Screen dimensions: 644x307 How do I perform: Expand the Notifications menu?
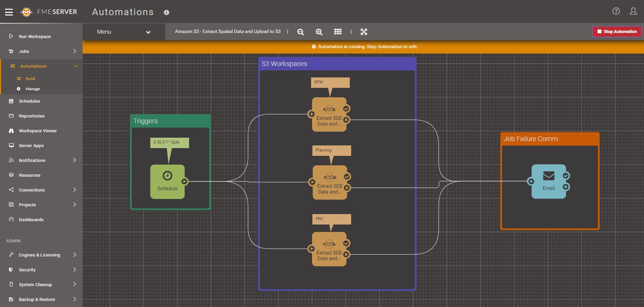(x=41, y=160)
